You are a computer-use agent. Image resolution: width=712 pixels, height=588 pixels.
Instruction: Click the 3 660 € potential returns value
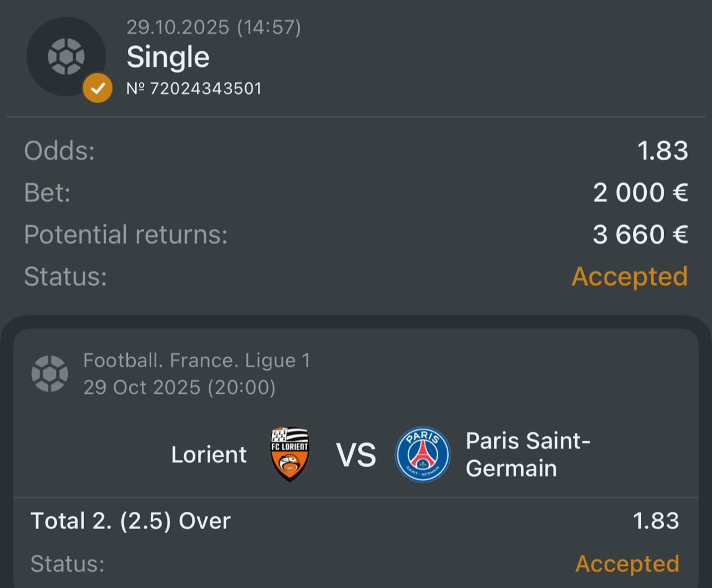[x=640, y=235]
